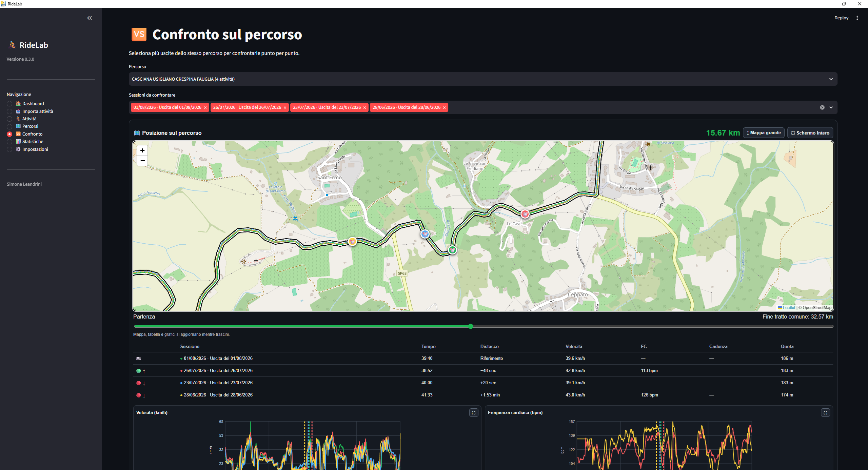Click OpenStreetMap attribution link
868x470 pixels.
(x=817, y=308)
